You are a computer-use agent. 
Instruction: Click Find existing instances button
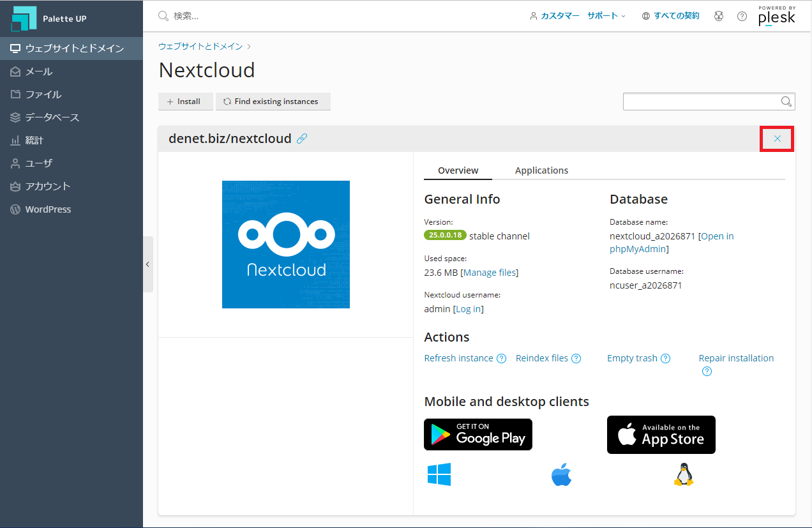click(273, 102)
